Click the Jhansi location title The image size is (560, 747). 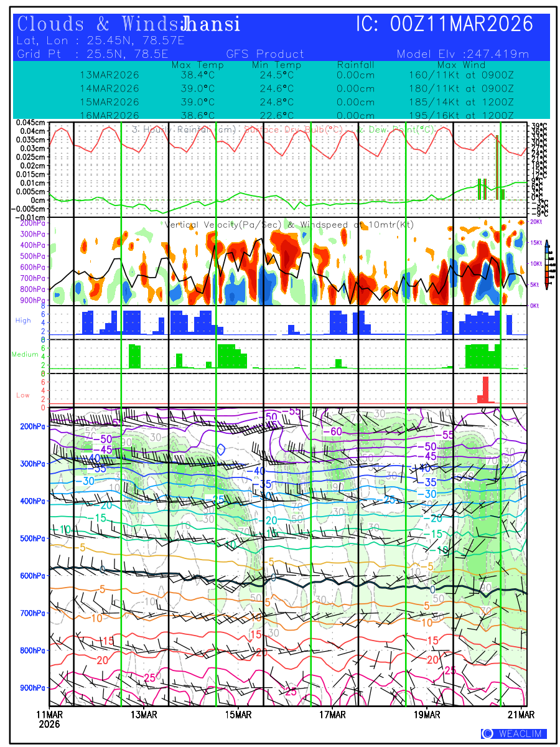tap(210, 24)
